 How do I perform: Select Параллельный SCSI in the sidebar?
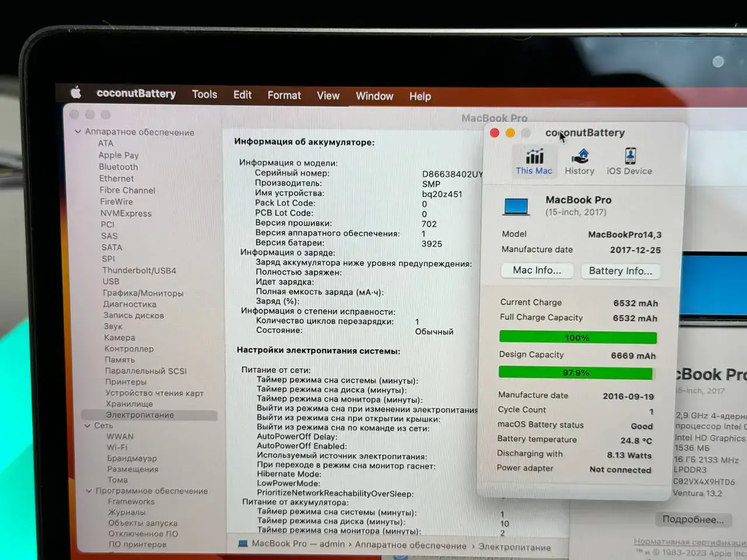pyautogui.click(x=146, y=371)
